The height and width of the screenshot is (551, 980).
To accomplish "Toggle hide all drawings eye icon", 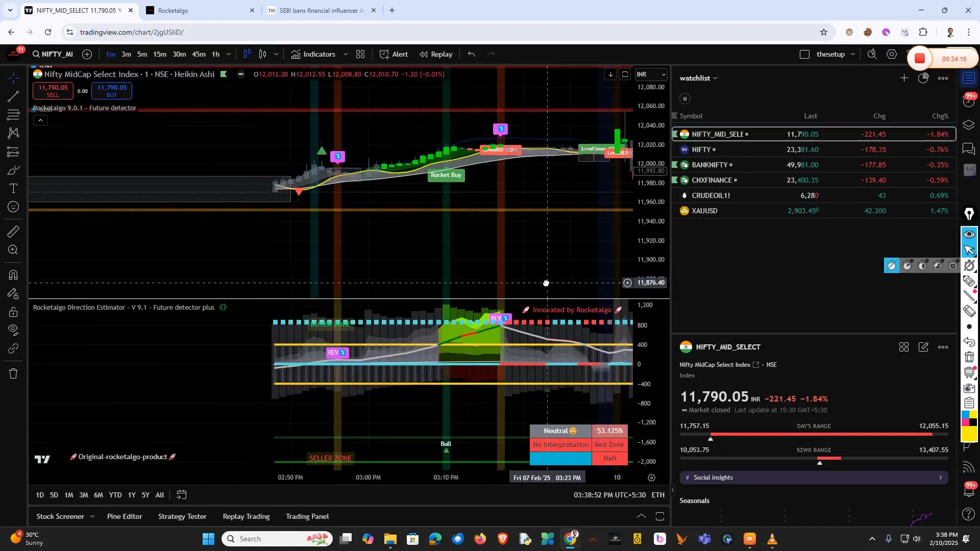I will 14,330.
